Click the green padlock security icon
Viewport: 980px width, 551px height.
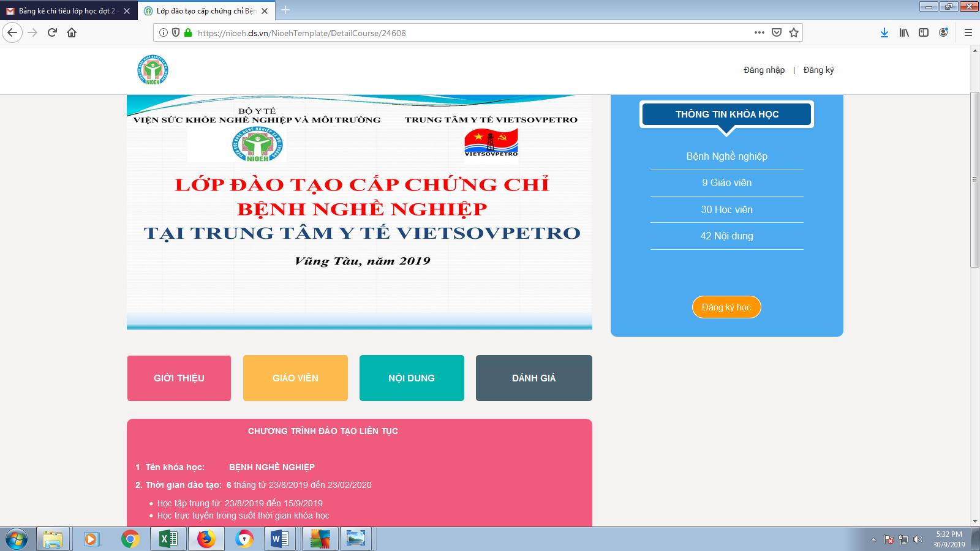[x=187, y=32]
